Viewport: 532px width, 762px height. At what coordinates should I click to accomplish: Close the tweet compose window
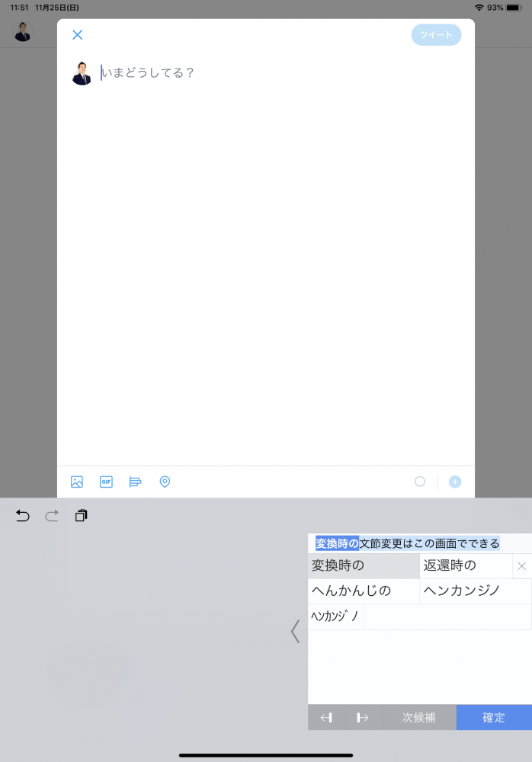click(77, 35)
